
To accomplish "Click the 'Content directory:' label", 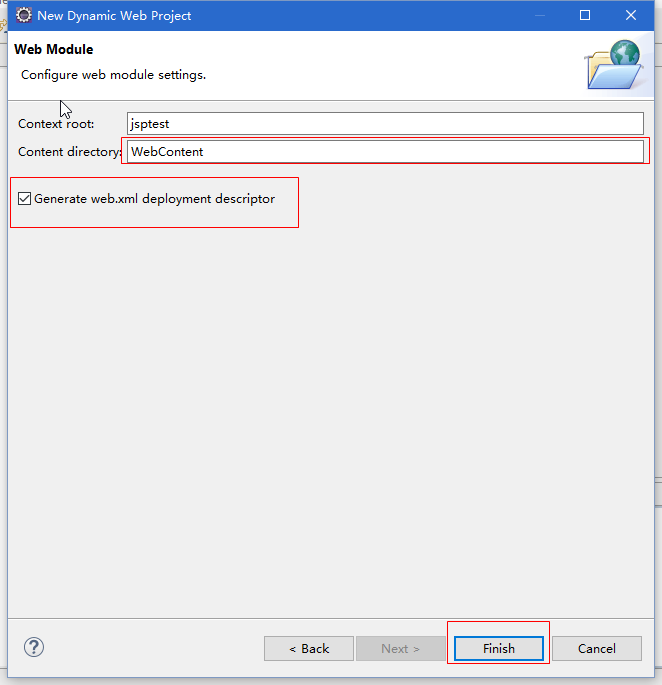I will pyautogui.click(x=70, y=152).
